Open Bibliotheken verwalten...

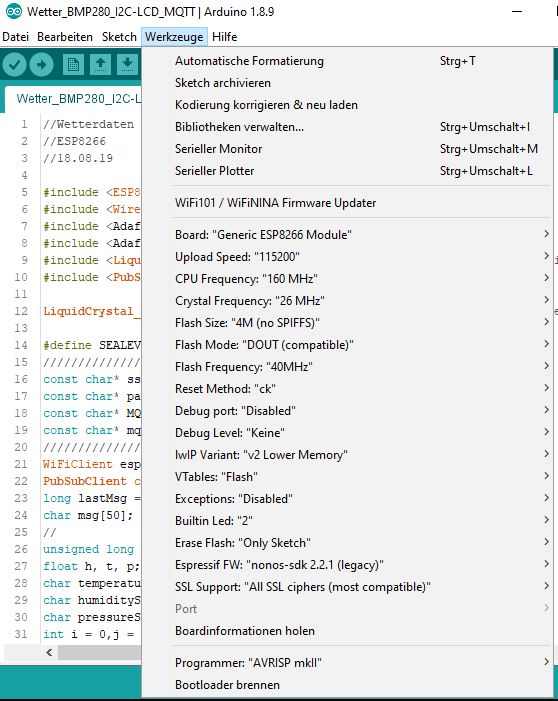[348, 127]
